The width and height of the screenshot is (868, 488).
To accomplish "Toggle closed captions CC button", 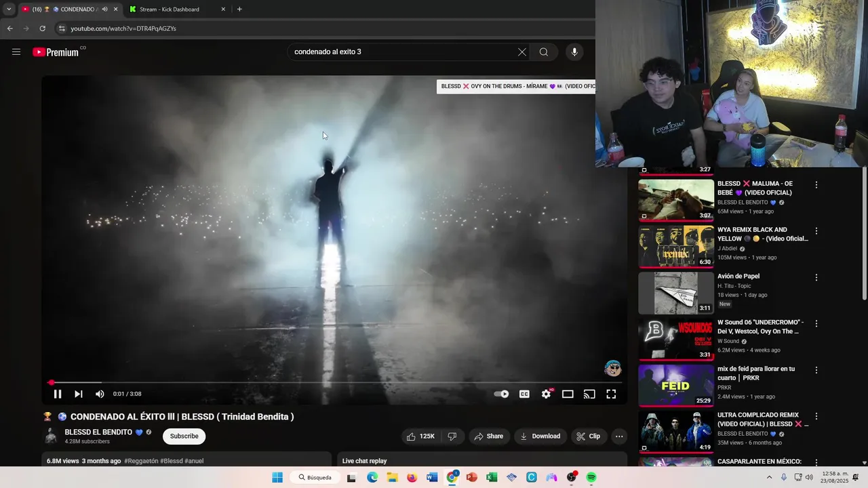I will [x=524, y=394].
